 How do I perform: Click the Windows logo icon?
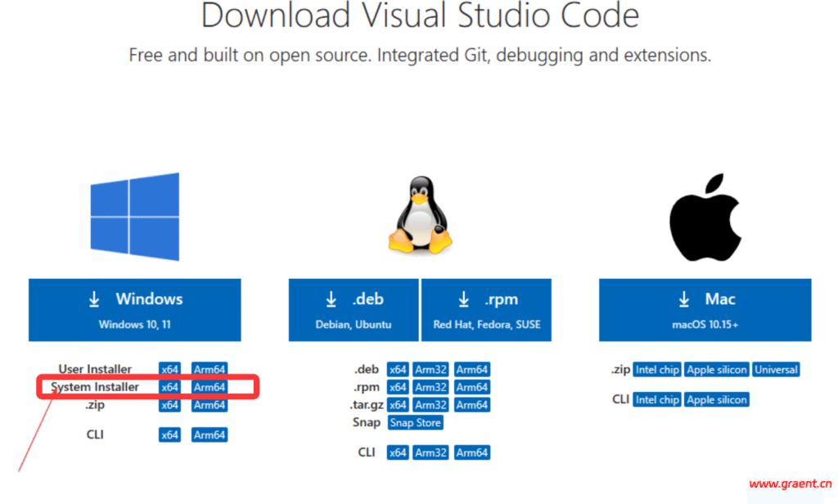(134, 216)
